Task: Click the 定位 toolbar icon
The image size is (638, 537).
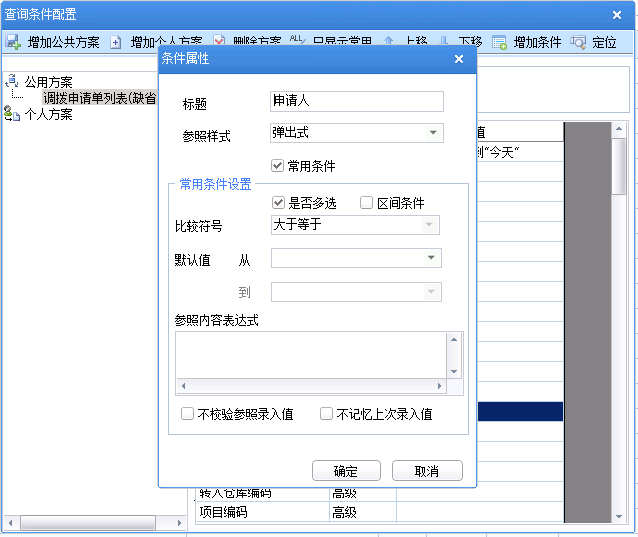Action: [578, 42]
